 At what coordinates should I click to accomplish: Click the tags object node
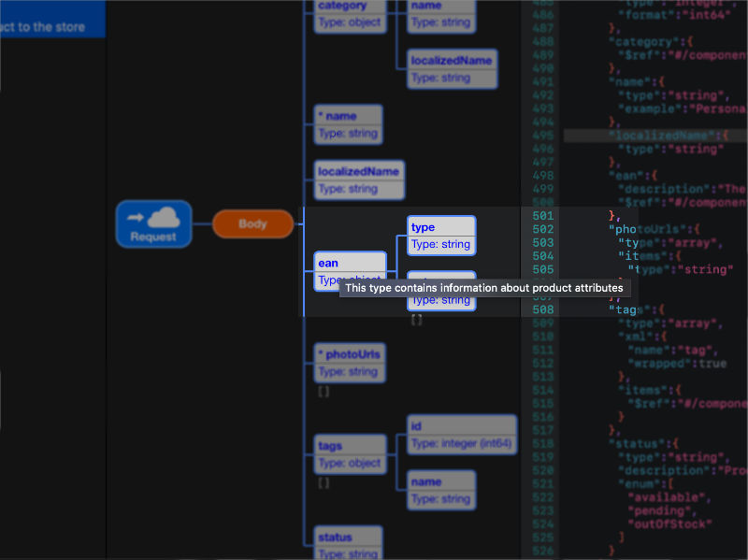point(351,453)
